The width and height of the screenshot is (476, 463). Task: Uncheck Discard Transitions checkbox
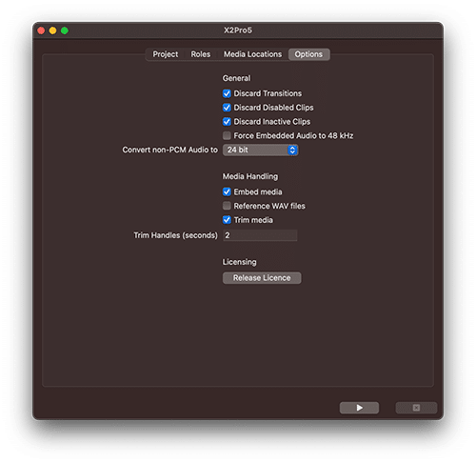coord(227,93)
